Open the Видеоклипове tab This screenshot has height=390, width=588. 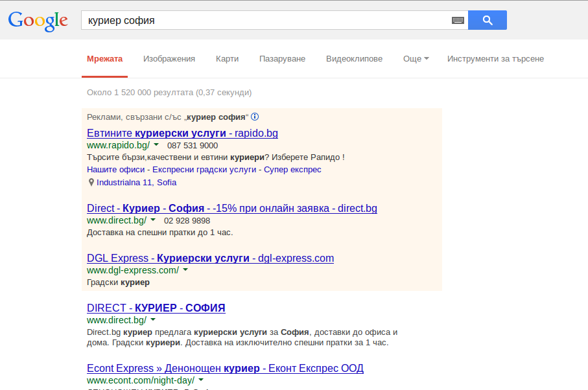(354, 59)
